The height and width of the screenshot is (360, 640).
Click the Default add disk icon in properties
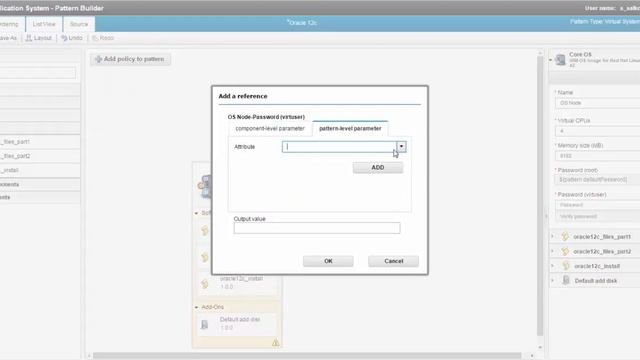566,280
